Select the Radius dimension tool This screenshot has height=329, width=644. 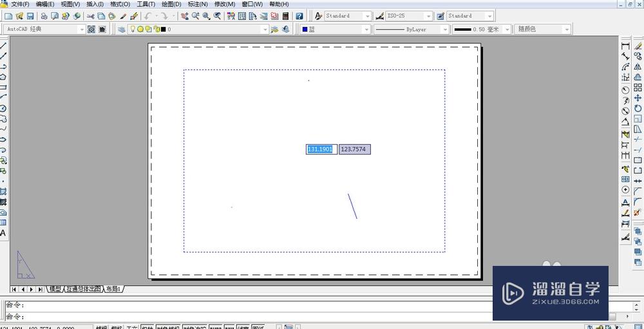[625, 90]
